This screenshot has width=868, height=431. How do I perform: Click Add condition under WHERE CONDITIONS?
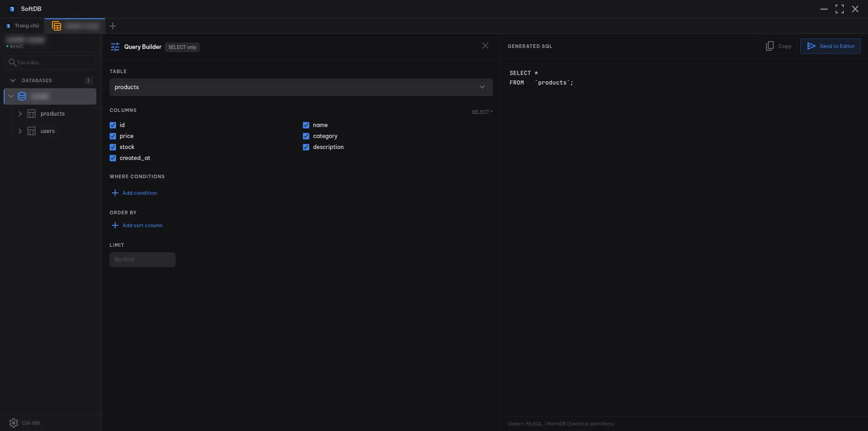pyautogui.click(x=134, y=193)
